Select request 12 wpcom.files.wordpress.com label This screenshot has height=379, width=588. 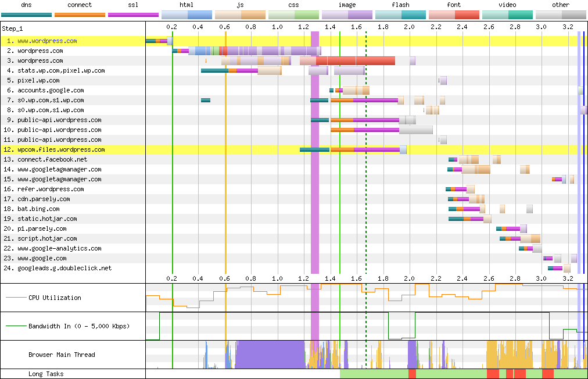click(x=61, y=150)
